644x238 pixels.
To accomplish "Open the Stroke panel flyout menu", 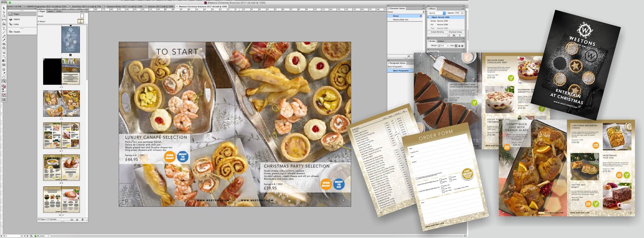I will point(463,41).
